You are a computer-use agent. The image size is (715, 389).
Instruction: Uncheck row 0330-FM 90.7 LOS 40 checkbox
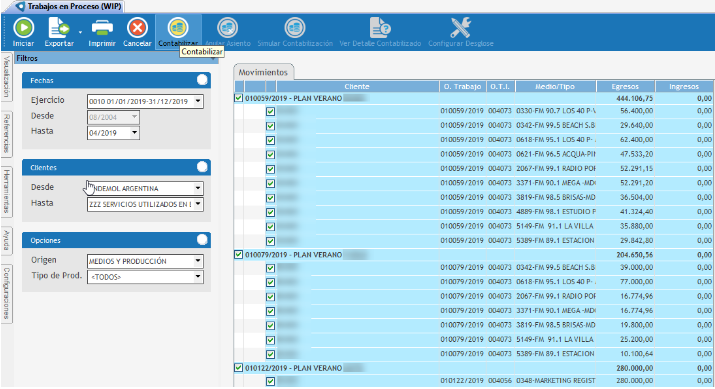[270, 111]
